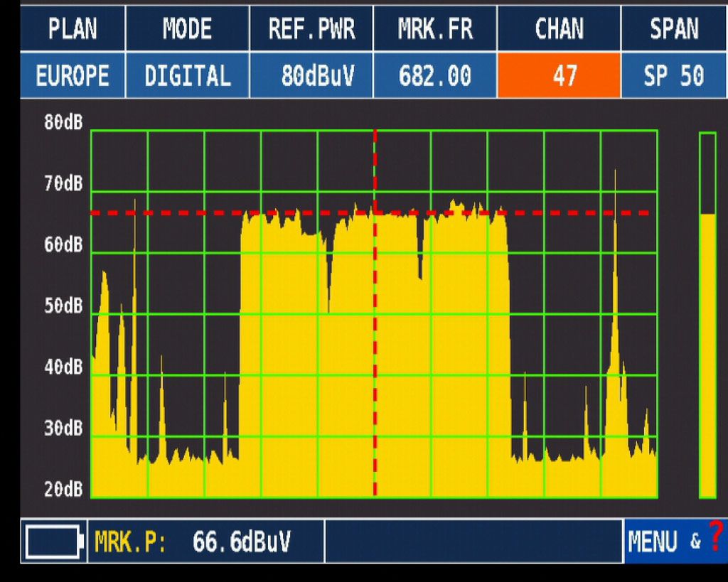Open the MENU button
Image resolution: width=728 pixels, height=582 pixels.
tap(653, 542)
